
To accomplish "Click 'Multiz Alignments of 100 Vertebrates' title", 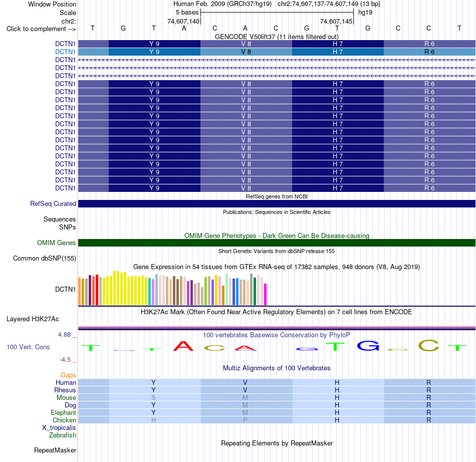I will click(x=277, y=368).
